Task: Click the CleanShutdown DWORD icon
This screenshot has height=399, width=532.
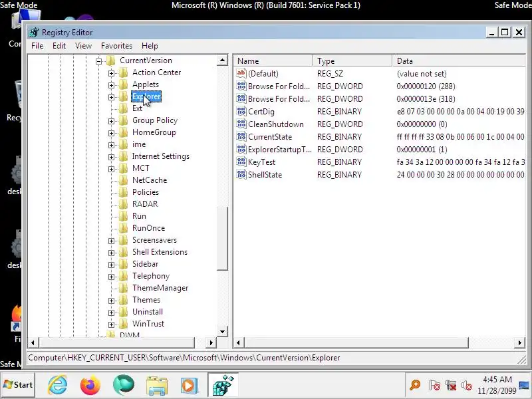Action: (241, 124)
